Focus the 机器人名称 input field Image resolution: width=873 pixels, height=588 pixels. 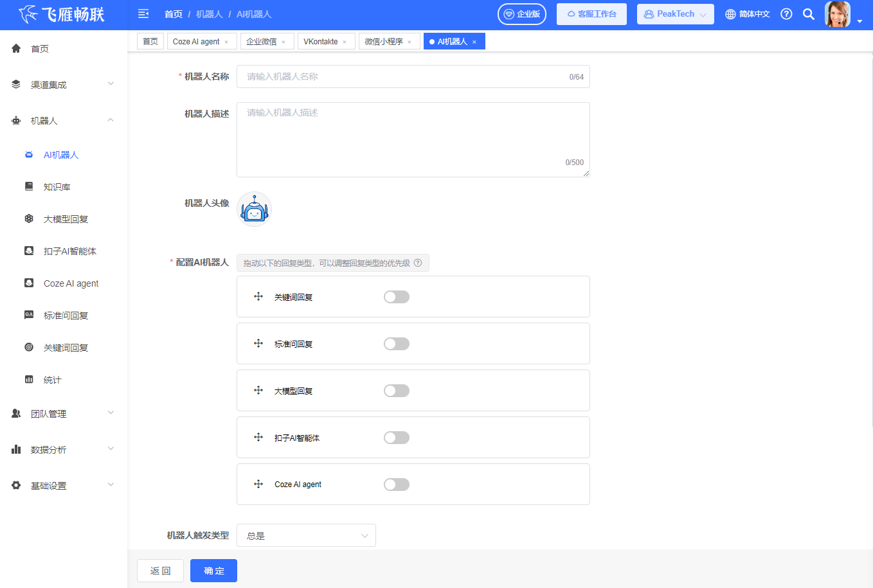click(x=405, y=76)
